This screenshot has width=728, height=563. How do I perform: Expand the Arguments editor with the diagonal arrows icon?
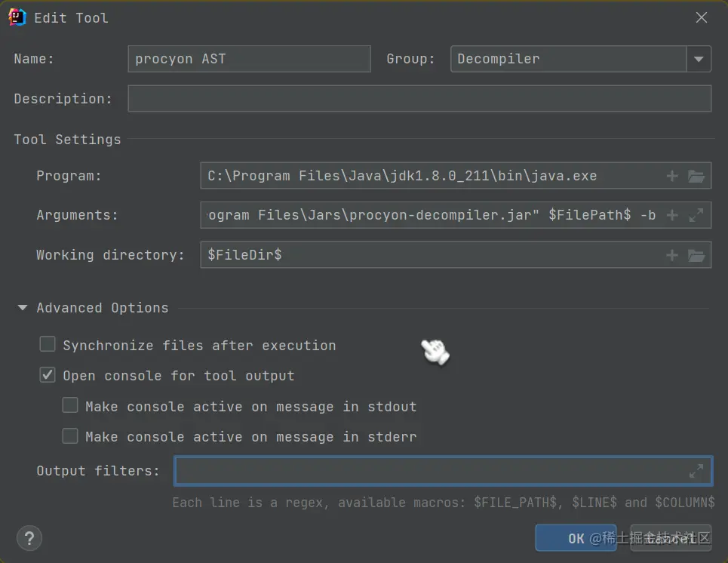(695, 215)
